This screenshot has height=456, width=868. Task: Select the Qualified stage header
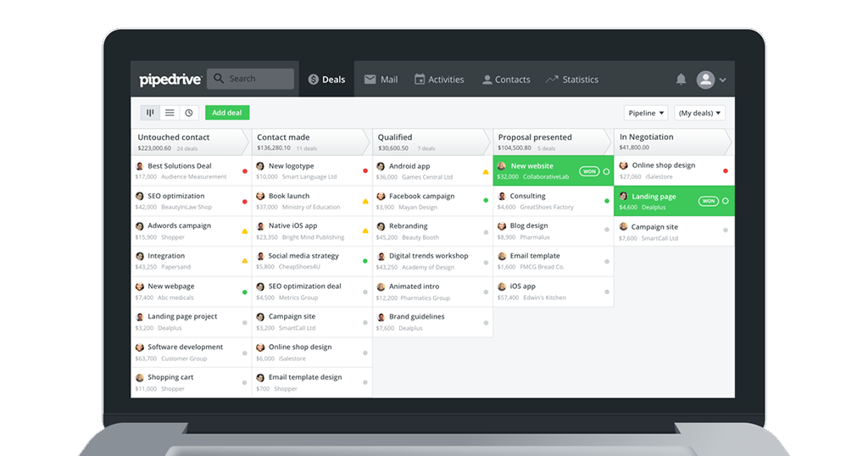coord(431,142)
